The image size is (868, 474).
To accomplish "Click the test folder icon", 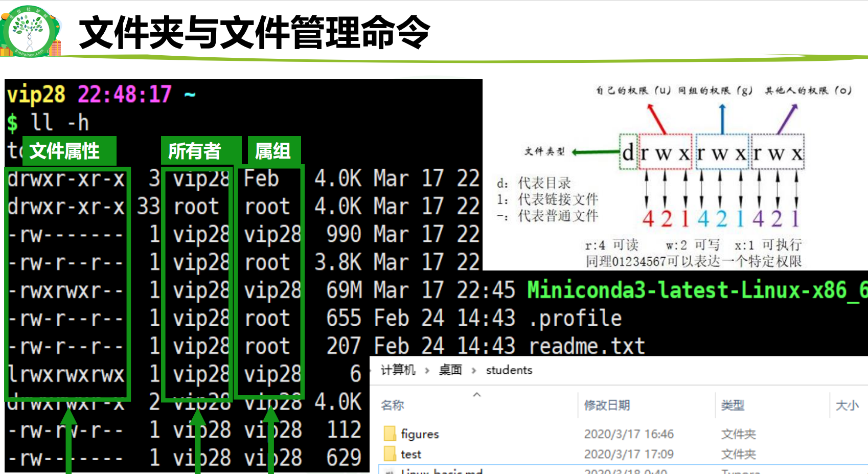I will (390, 454).
